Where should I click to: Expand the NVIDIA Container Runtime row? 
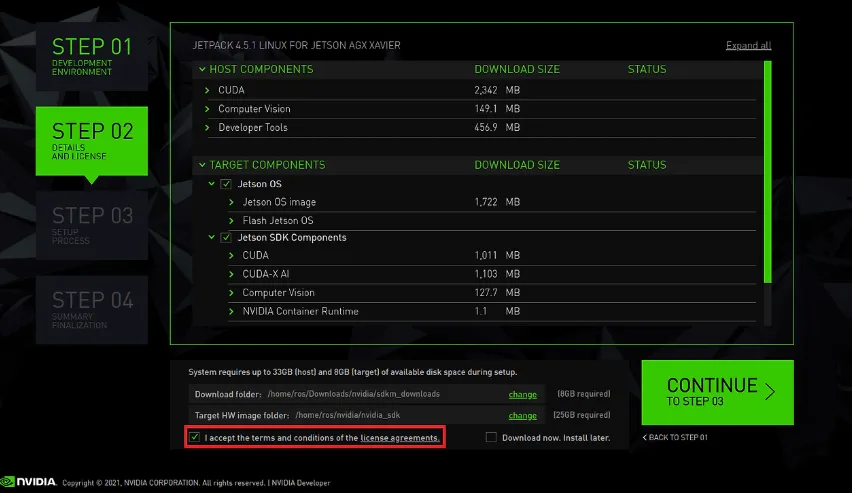pyautogui.click(x=231, y=311)
